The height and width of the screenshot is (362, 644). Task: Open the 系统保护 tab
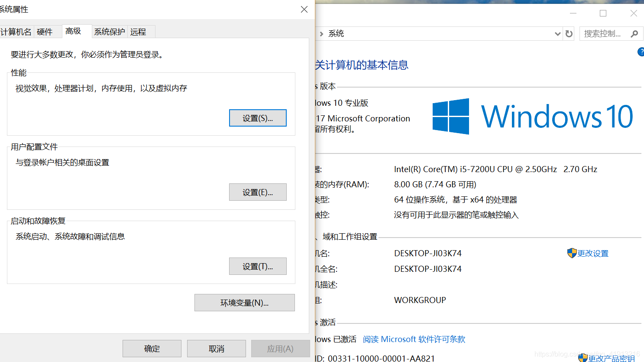point(110,32)
